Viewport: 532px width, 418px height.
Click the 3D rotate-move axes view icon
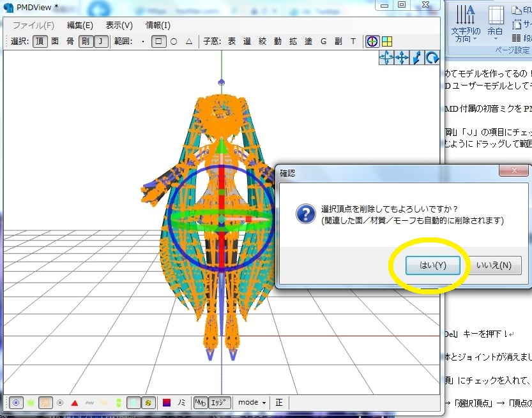(x=386, y=57)
